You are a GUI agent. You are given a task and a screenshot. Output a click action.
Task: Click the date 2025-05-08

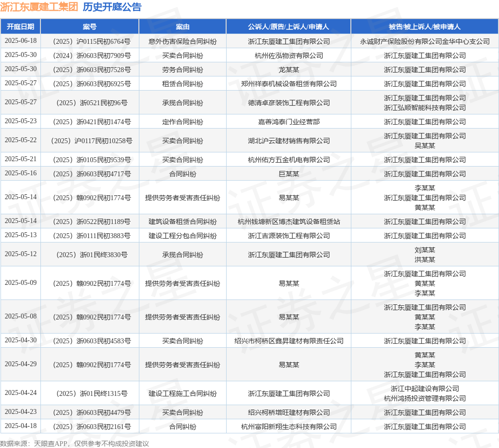tap(20, 317)
